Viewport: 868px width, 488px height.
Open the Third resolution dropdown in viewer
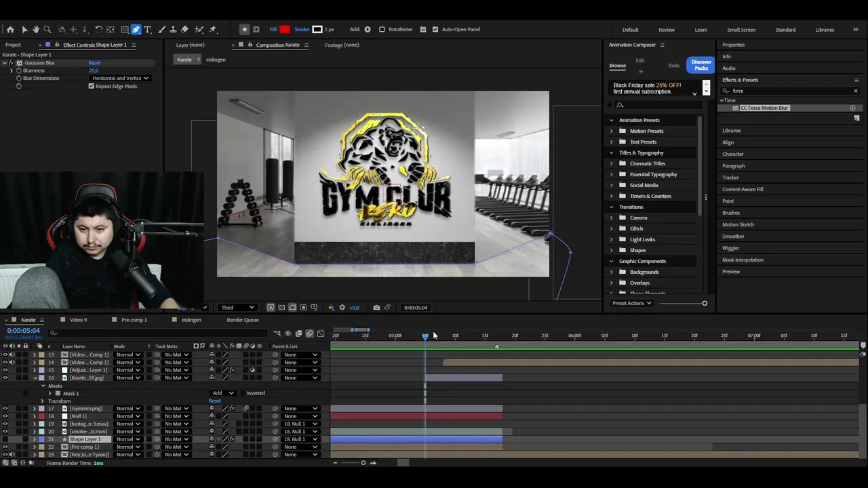[x=237, y=308]
